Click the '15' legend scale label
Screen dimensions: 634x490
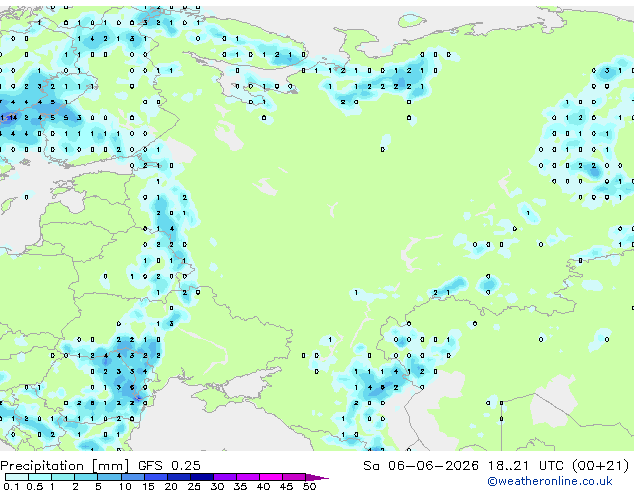coord(148,486)
